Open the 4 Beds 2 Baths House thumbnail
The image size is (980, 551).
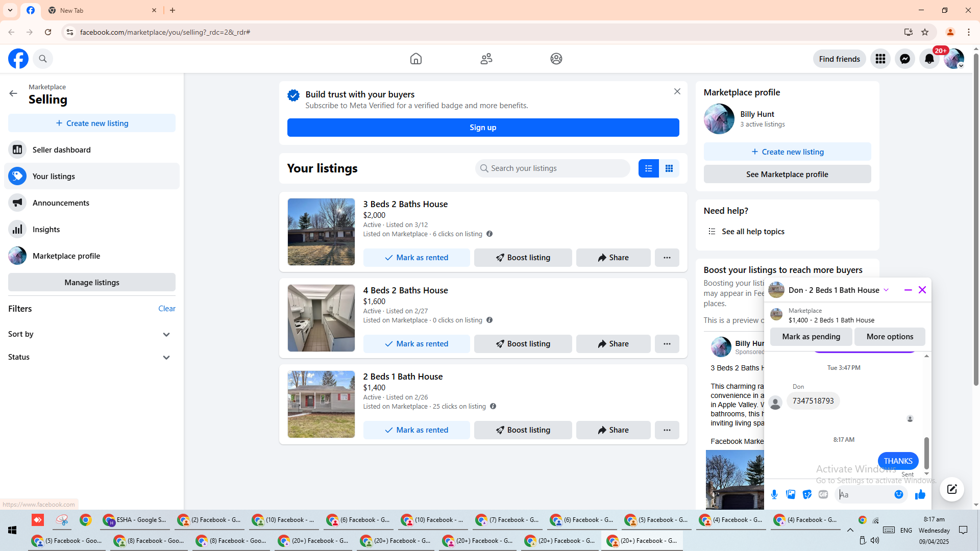click(321, 318)
